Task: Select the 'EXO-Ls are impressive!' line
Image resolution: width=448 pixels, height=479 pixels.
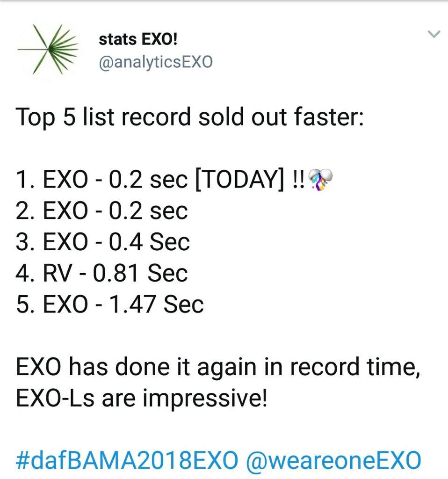Action: [x=141, y=398]
